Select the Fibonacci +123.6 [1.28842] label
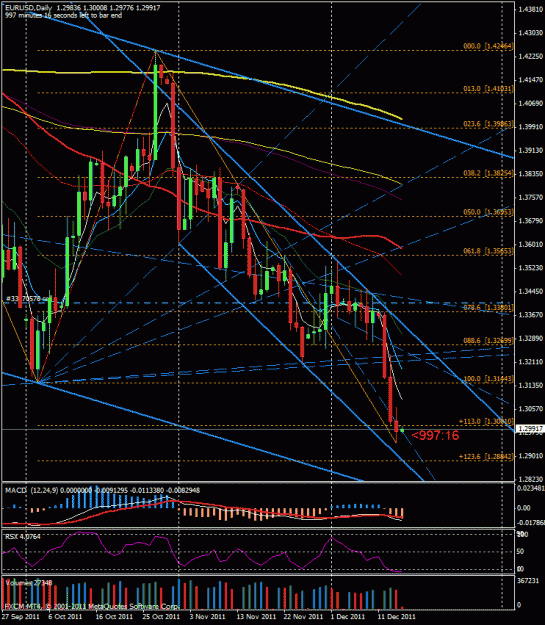This screenshot has height=625, width=545. point(486,456)
